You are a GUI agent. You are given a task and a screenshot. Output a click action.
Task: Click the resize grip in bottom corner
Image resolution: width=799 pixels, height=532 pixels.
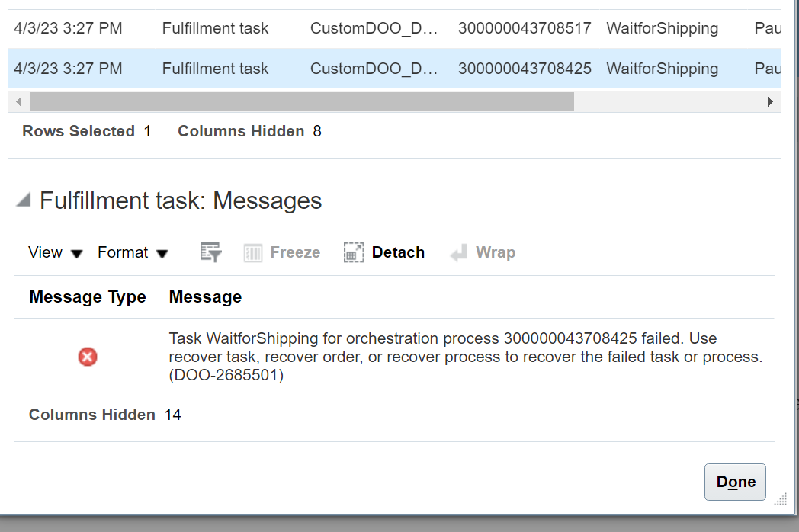tap(781, 498)
